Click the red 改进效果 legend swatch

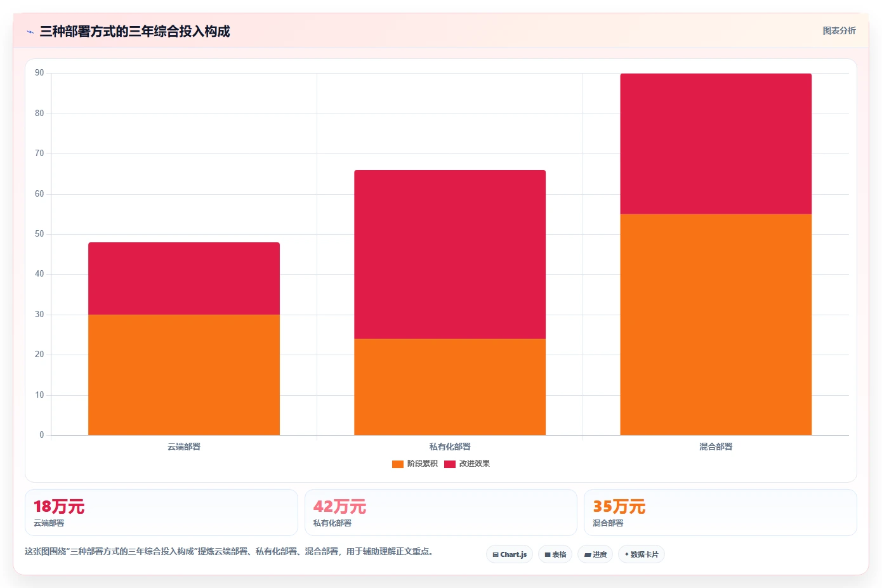tap(450, 464)
